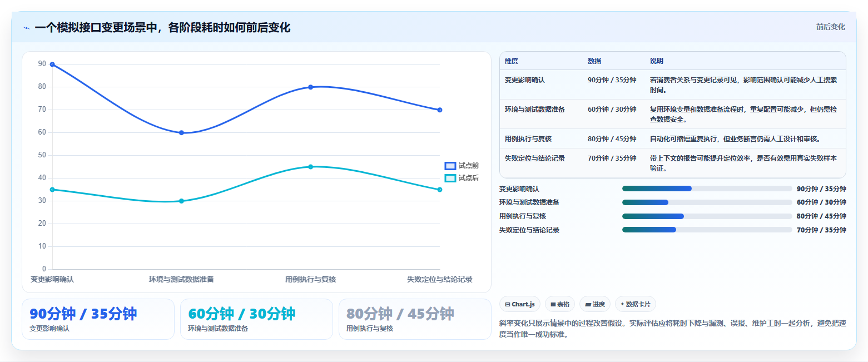This screenshot has width=868, height=362.
Task: Click the 试点前 data point at 70
Action: point(440,110)
